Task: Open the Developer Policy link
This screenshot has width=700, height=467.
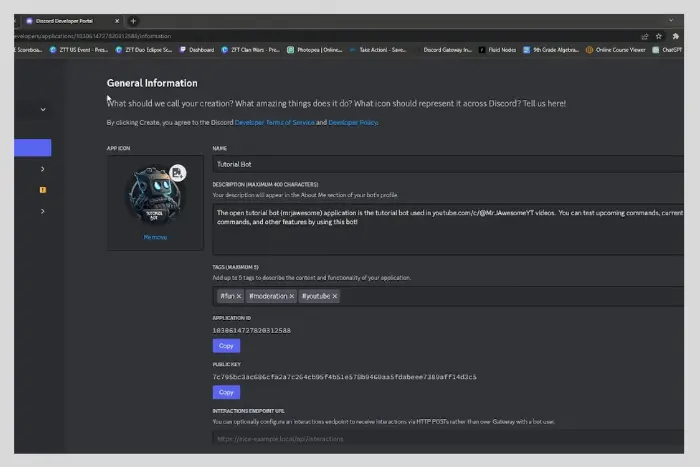Action: [353, 122]
